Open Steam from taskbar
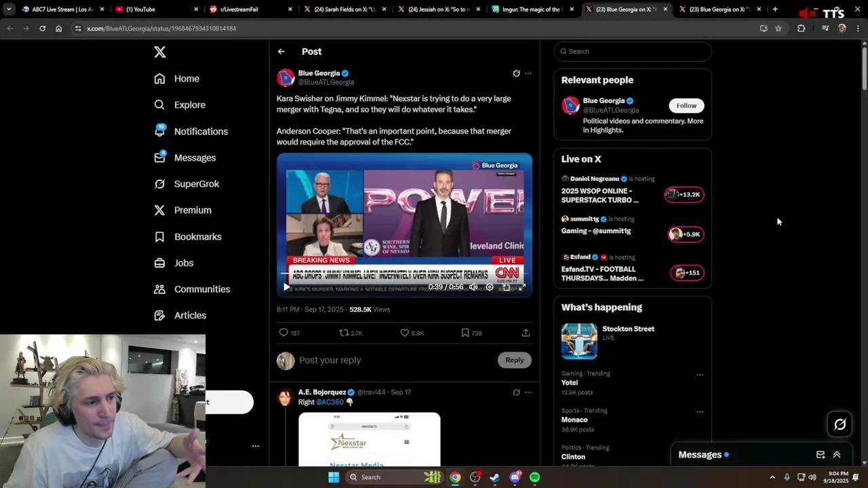The image size is (868, 488). pyautogui.click(x=494, y=477)
